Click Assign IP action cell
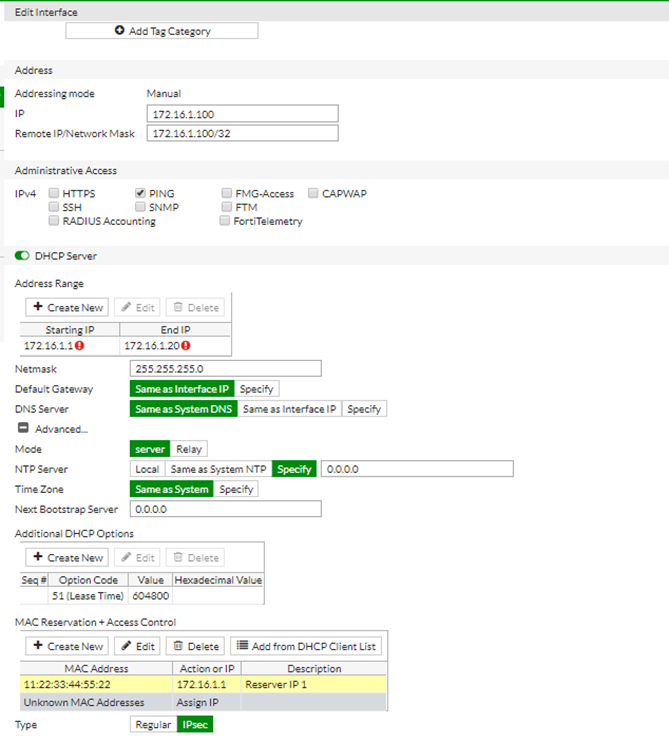 click(x=207, y=702)
